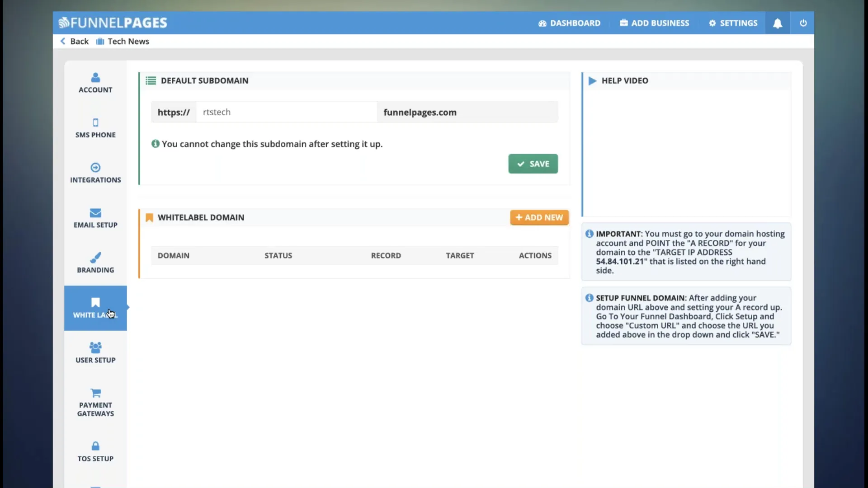The width and height of the screenshot is (868, 488).
Task: Click the info icon beside subdomain warning
Action: point(156,144)
